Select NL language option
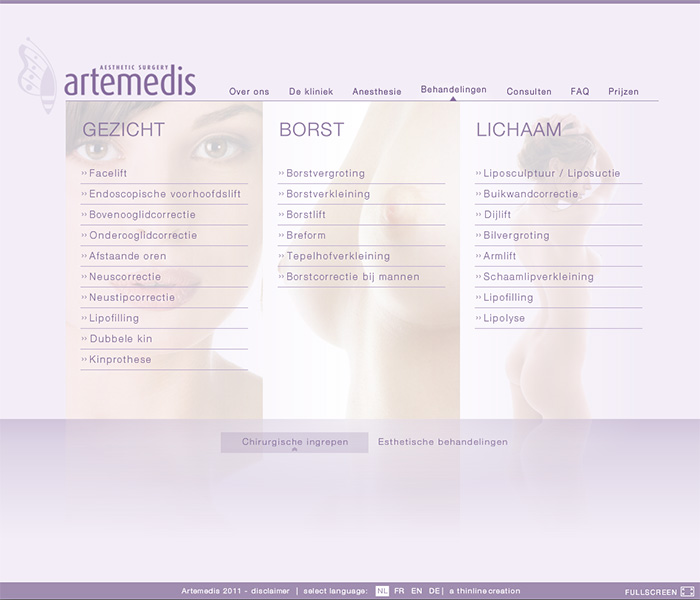 (382, 591)
